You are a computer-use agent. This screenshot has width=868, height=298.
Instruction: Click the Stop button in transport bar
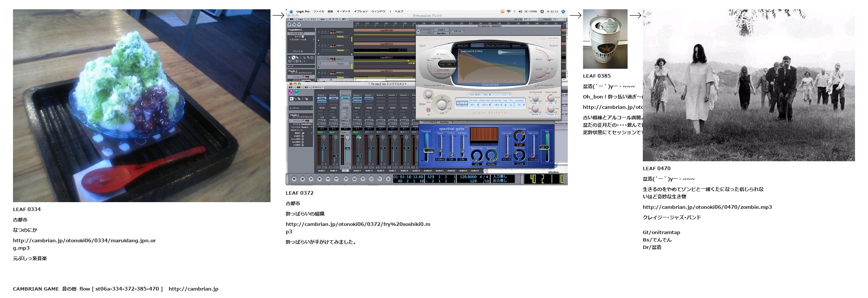320,179
